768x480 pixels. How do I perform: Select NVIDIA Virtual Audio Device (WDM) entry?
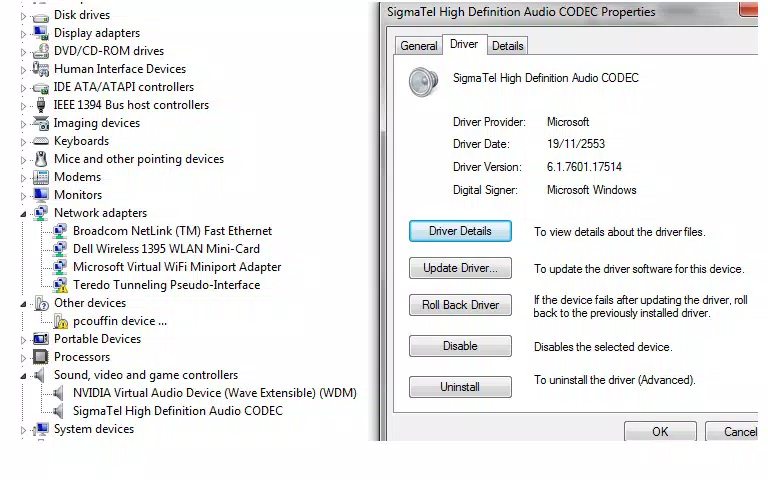point(215,393)
